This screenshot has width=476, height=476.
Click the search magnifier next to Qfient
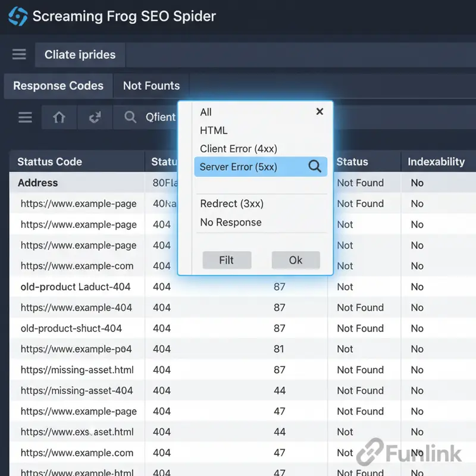pos(130,117)
